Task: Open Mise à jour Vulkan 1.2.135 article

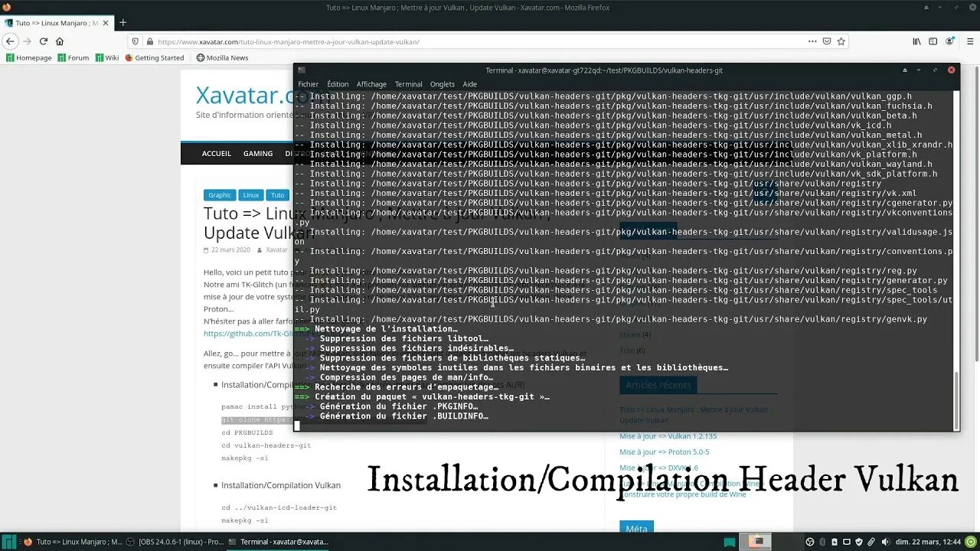Action: (x=668, y=436)
